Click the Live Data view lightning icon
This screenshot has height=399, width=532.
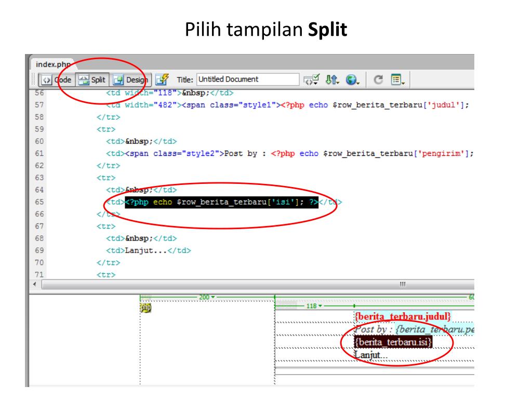[x=162, y=79]
